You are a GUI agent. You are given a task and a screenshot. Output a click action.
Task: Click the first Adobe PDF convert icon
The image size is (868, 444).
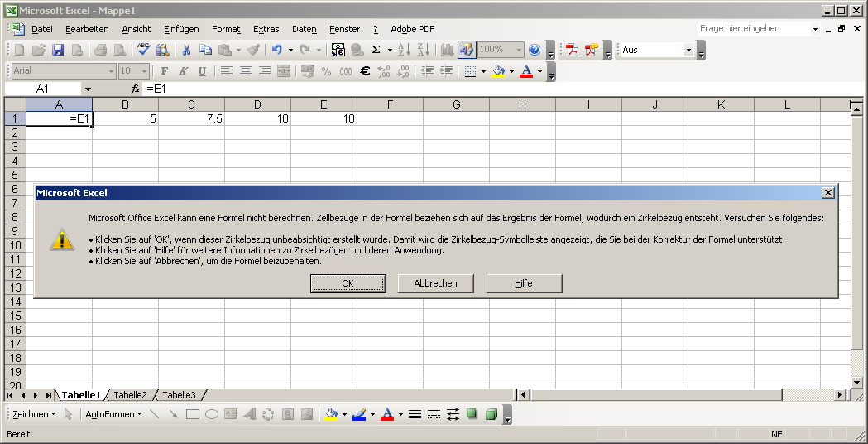click(x=572, y=50)
